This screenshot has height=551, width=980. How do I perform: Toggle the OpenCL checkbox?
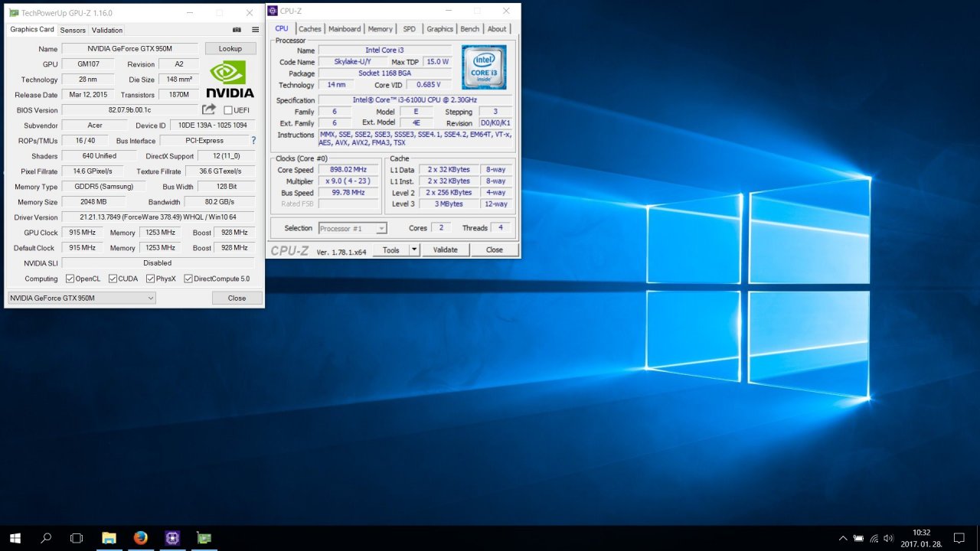[70, 279]
